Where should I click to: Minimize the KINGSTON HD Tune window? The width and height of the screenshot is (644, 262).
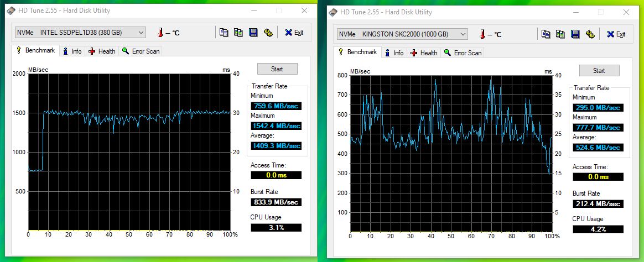(575, 12)
